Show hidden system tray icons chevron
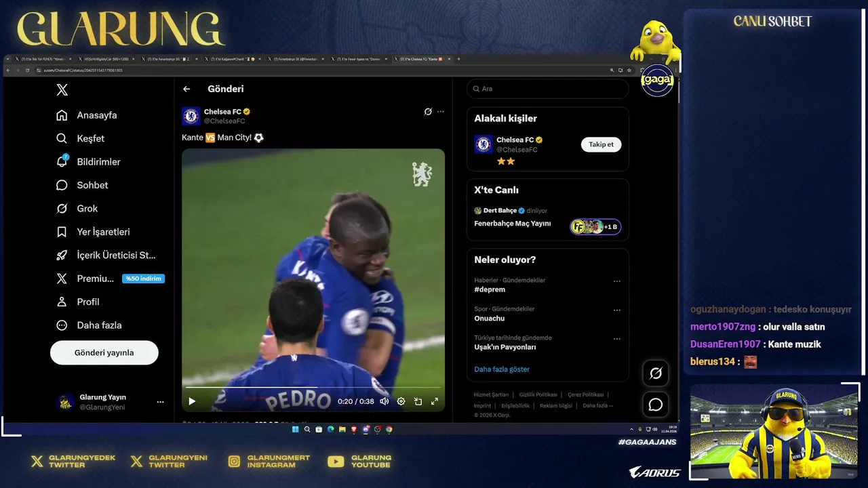Viewport: 868px width, 488px height. point(631,429)
